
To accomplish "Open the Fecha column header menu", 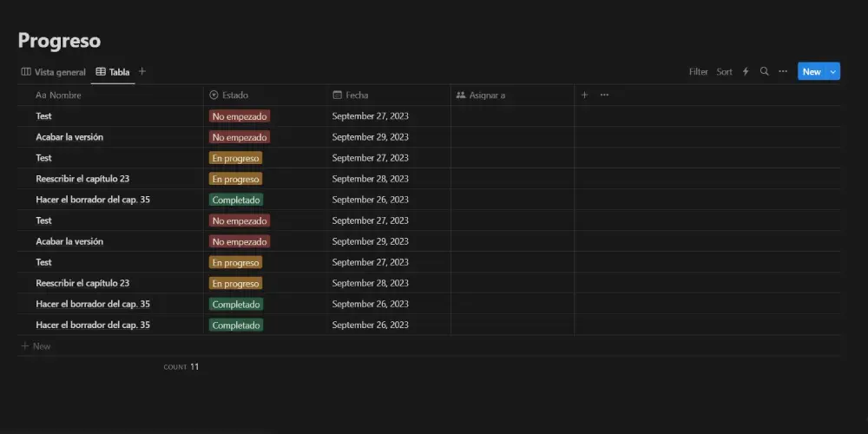I will pos(356,95).
